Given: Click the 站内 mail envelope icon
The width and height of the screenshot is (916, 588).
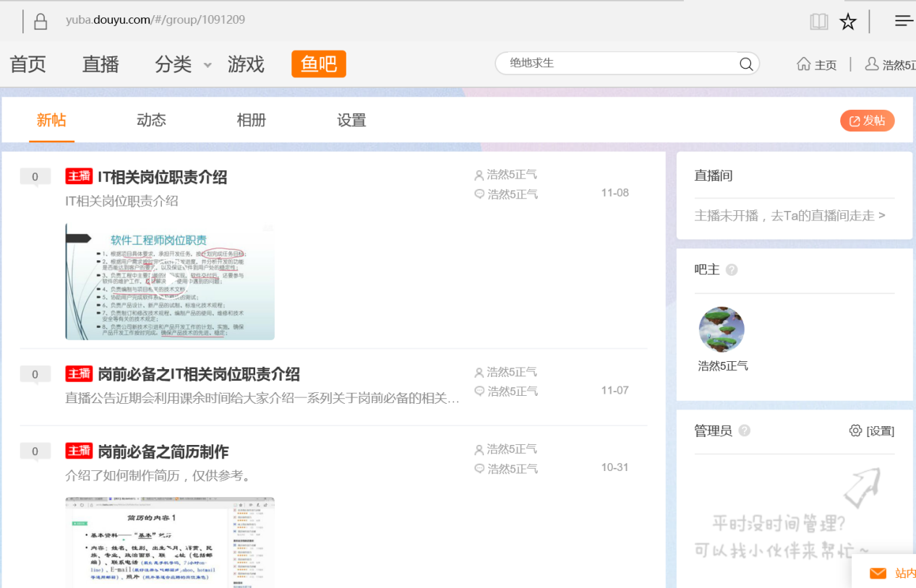Looking at the screenshot, I should click(x=878, y=573).
